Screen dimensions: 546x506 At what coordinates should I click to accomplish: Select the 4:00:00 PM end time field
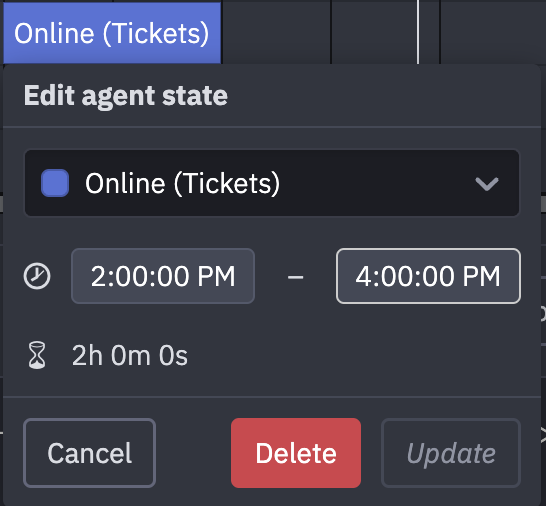point(428,276)
